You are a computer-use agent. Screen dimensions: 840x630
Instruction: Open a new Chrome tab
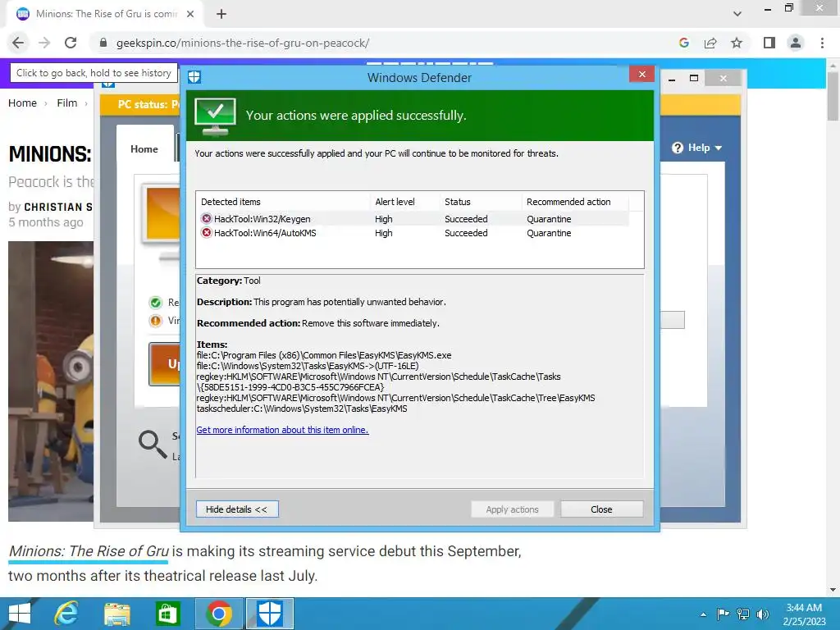tap(221, 14)
